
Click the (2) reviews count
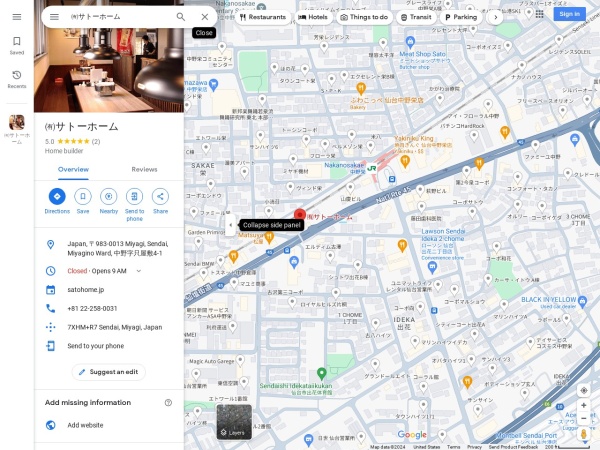click(x=96, y=141)
